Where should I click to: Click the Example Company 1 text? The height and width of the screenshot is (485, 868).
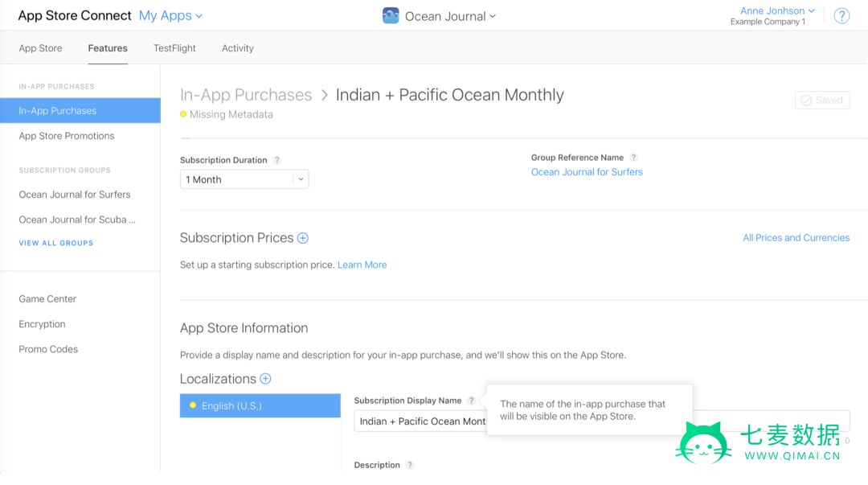click(x=768, y=22)
